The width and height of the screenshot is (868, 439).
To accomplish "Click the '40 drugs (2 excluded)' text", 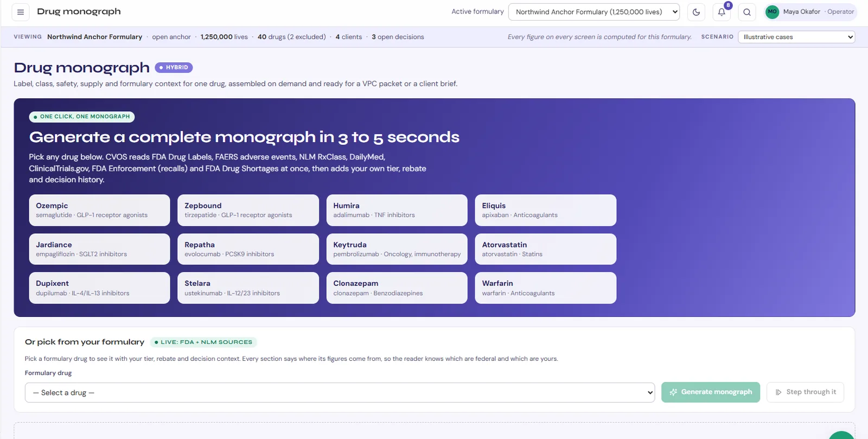I will click(x=291, y=37).
